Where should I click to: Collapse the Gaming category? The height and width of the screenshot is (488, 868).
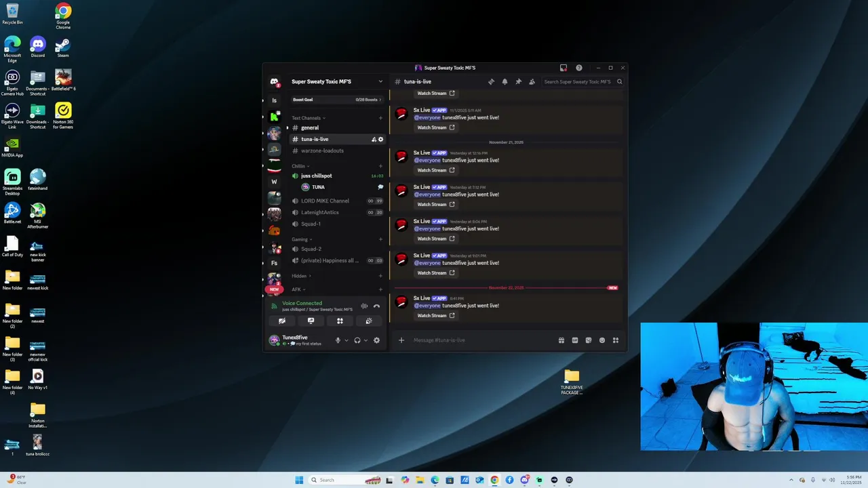(302, 239)
